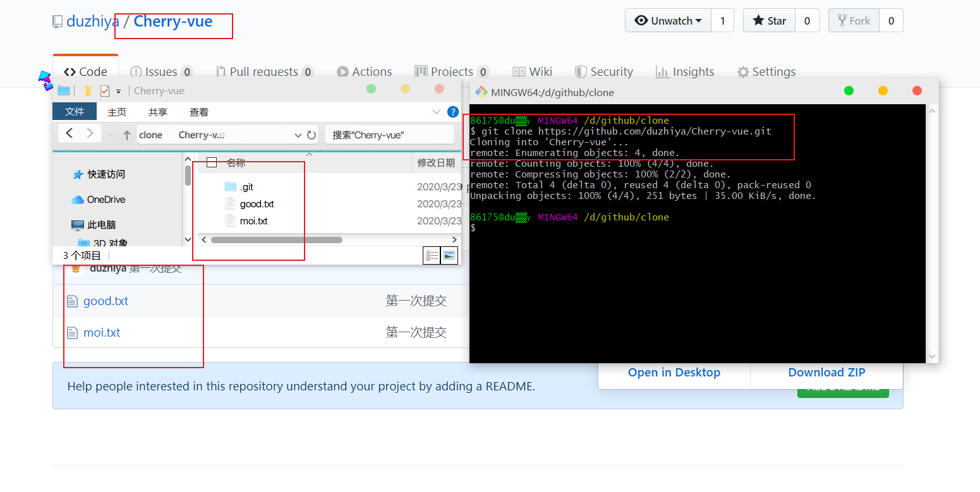
Task: Switch to the Actions tab
Action: [x=364, y=71]
